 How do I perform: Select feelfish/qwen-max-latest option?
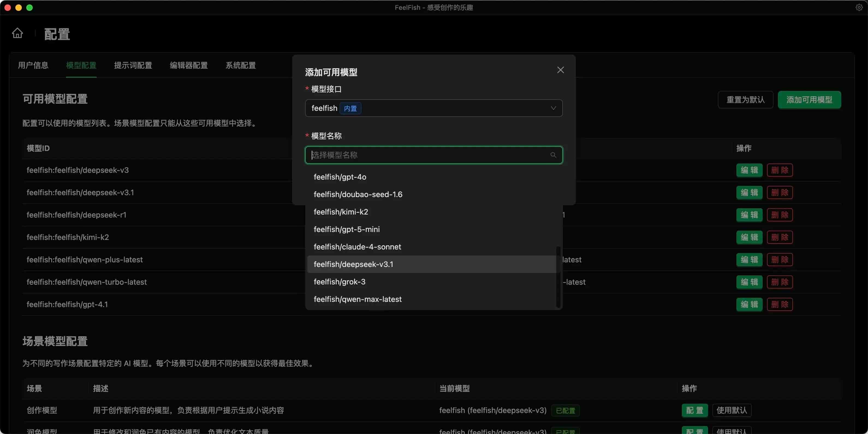(358, 299)
